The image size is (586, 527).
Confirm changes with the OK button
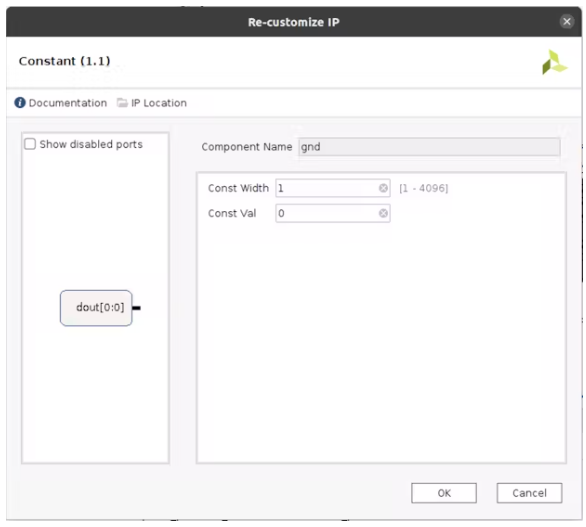[444, 493]
